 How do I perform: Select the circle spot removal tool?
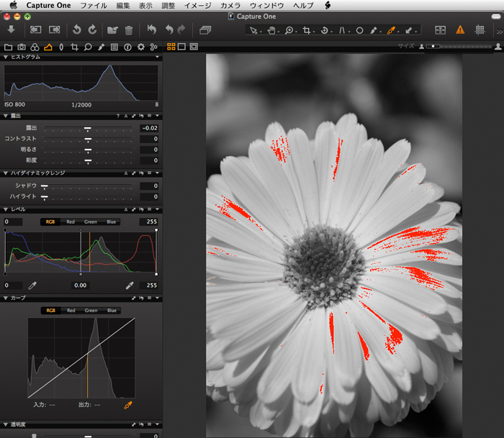click(x=360, y=30)
